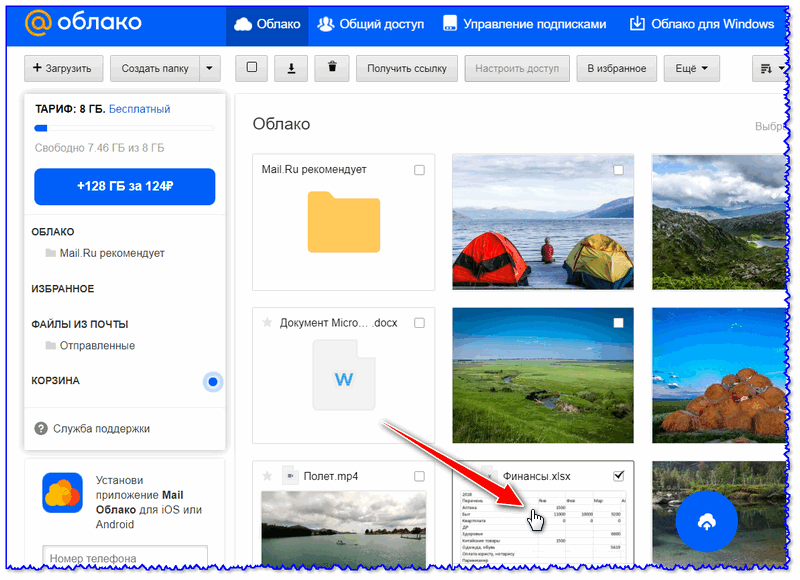Open Облако для Windows tab
The height and width of the screenshot is (580, 800).
[702, 24]
